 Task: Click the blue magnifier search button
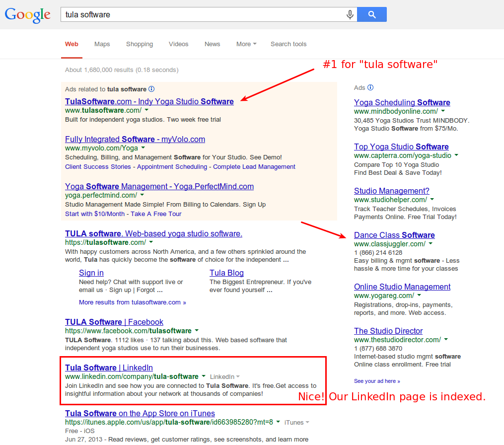pos(372,14)
